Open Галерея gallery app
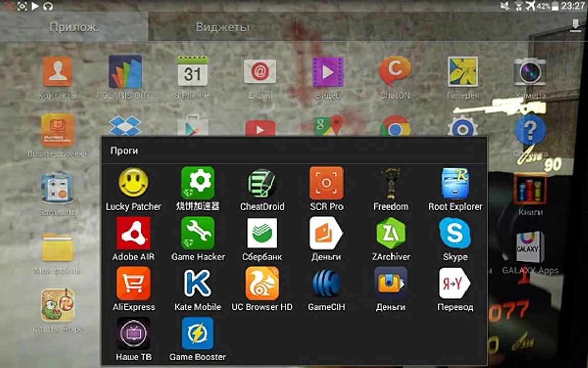Screen dimensions: 588x368 463,72
